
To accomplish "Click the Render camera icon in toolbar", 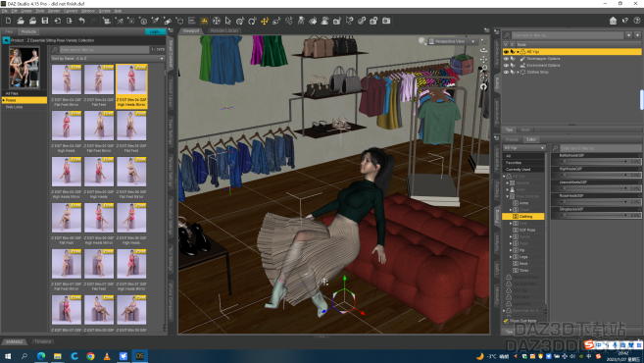I will pos(386,21).
